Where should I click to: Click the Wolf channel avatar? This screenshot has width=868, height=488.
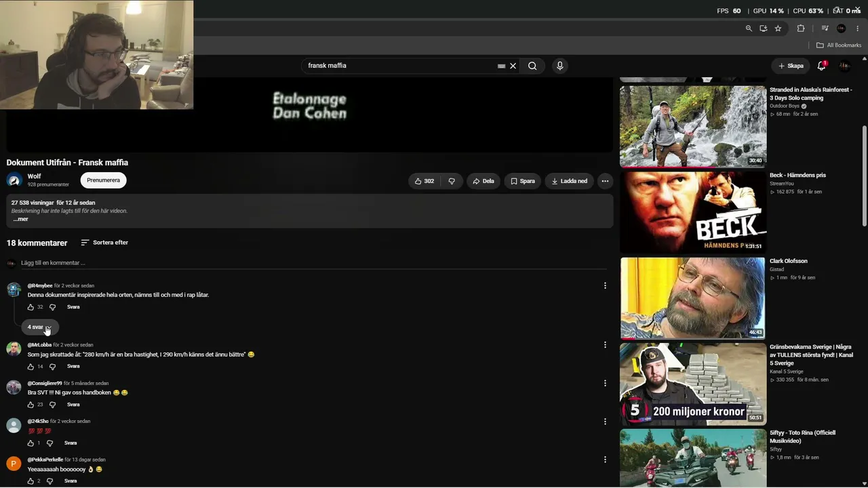pos(14,180)
